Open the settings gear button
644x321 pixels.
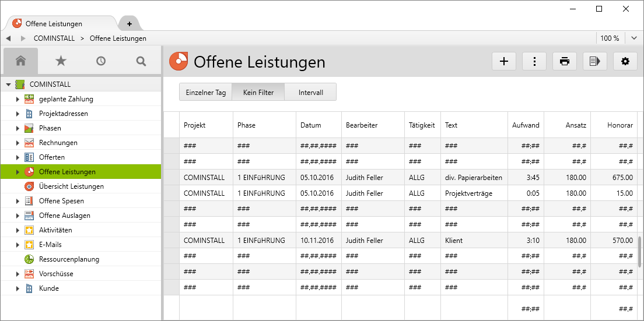625,61
